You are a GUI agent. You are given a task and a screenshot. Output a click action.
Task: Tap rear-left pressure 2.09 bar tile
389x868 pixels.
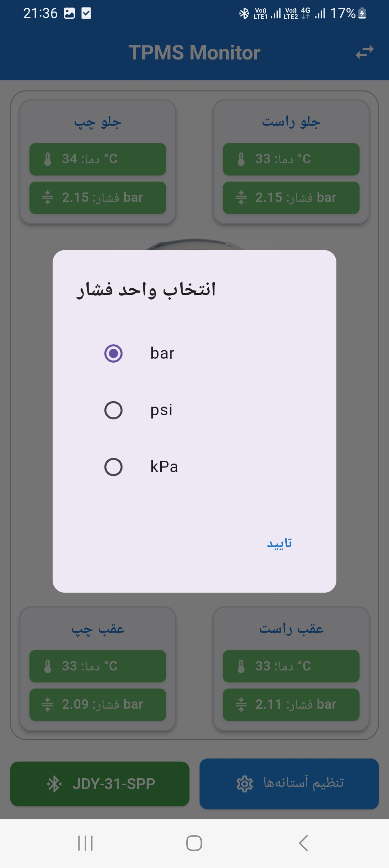(x=98, y=705)
